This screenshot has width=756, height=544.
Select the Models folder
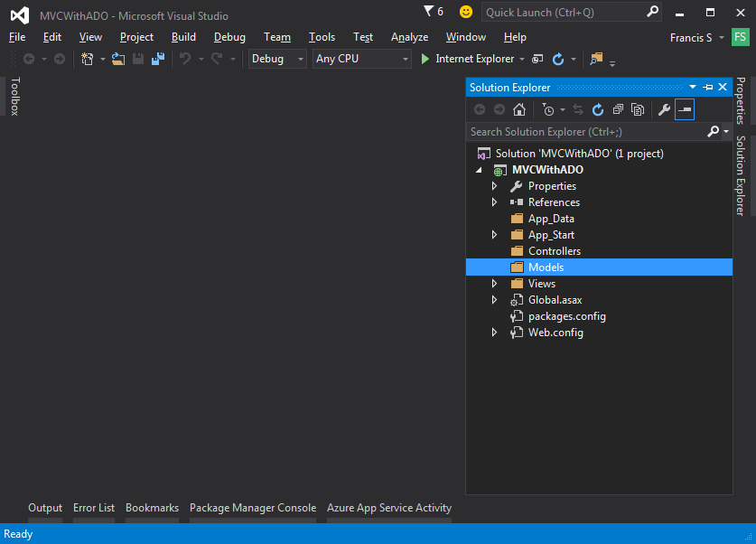pos(600,267)
